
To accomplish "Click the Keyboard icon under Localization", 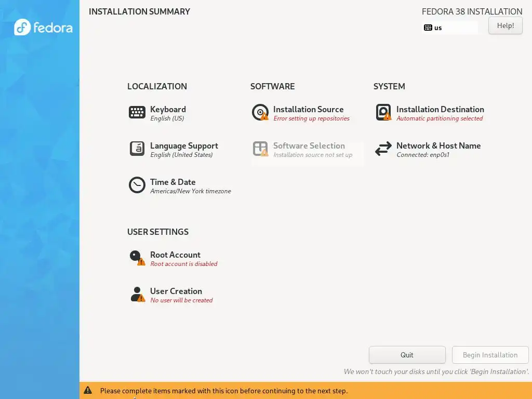I will (137, 112).
